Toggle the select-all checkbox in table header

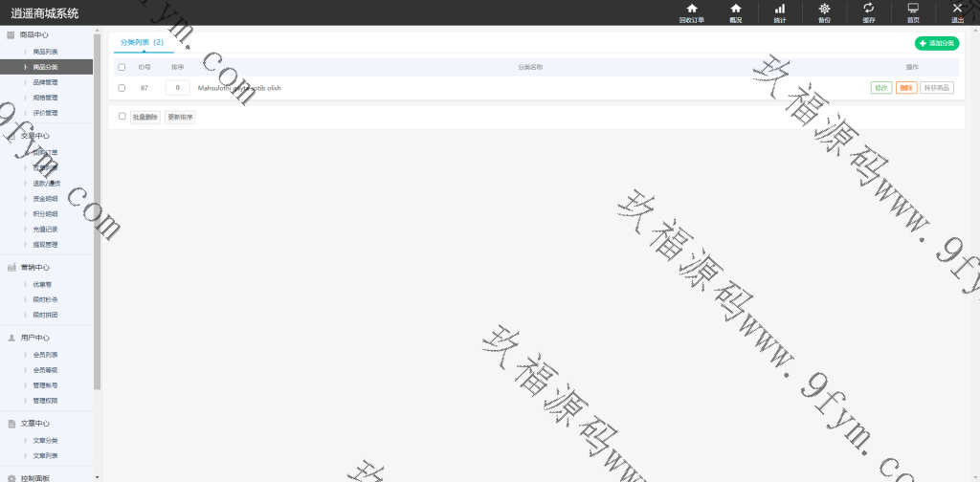click(x=122, y=68)
